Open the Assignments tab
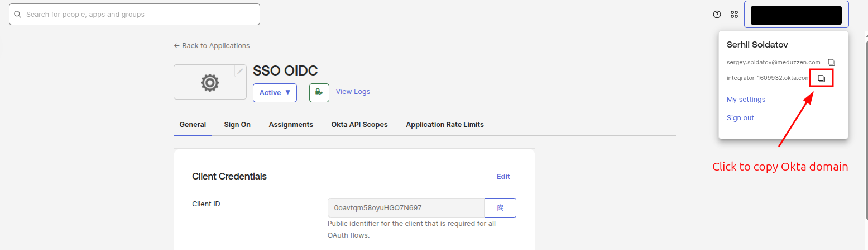This screenshot has width=868, height=250. (291, 125)
